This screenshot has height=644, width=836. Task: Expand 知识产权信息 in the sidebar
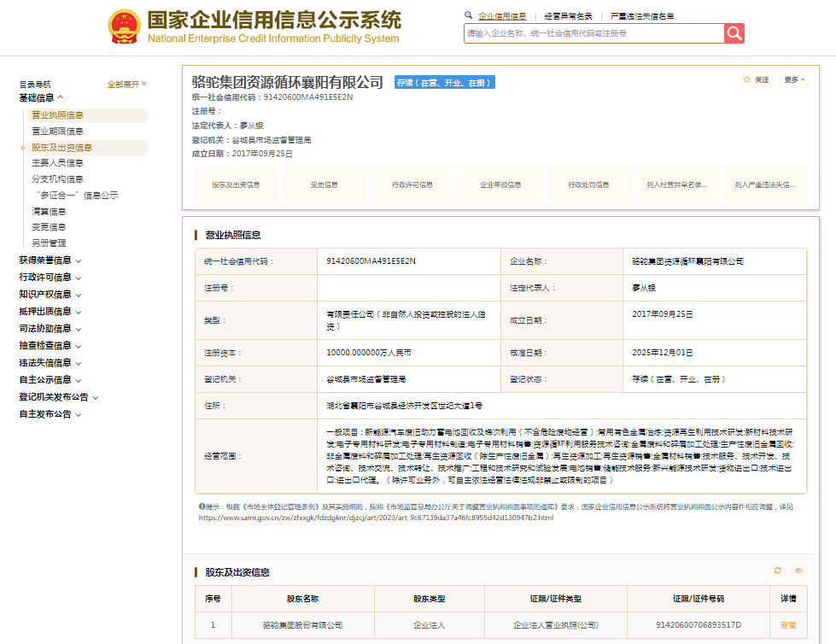[x=50, y=295]
